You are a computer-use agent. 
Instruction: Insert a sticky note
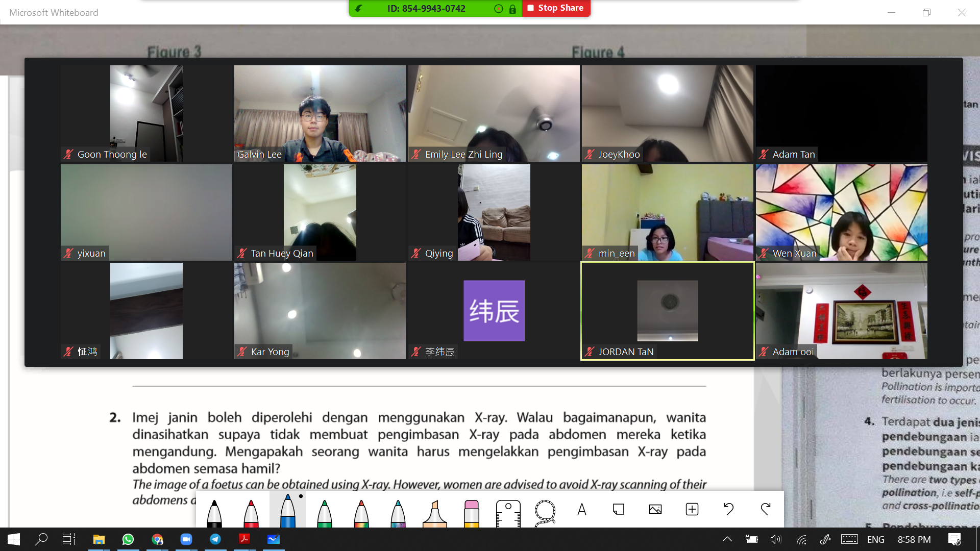click(x=619, y=509)
